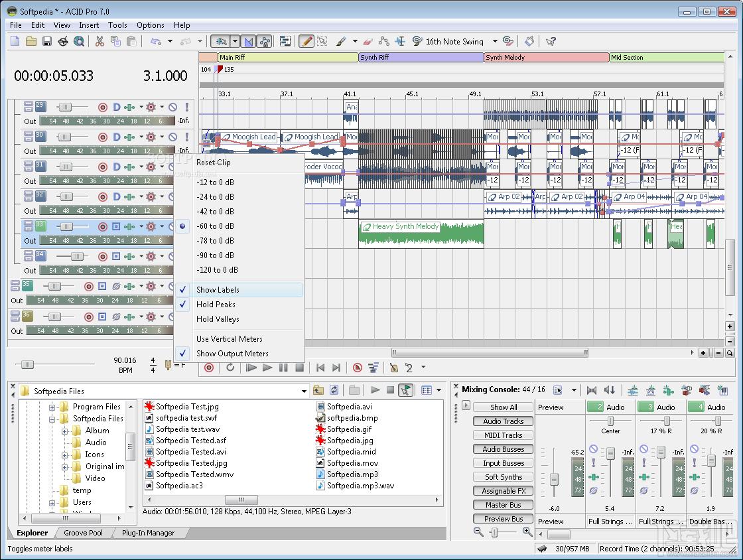
Task: Open the Insert menu
Action: [x=89, y=25]
